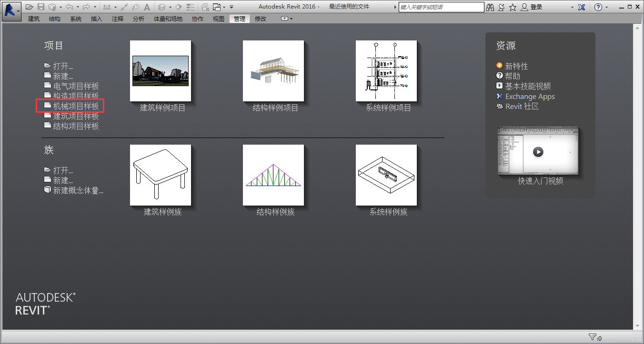Image resolution: width=644 pixels, height=344 pixels.
Task: Click the Help question mark icon
Action: point(598,7)
